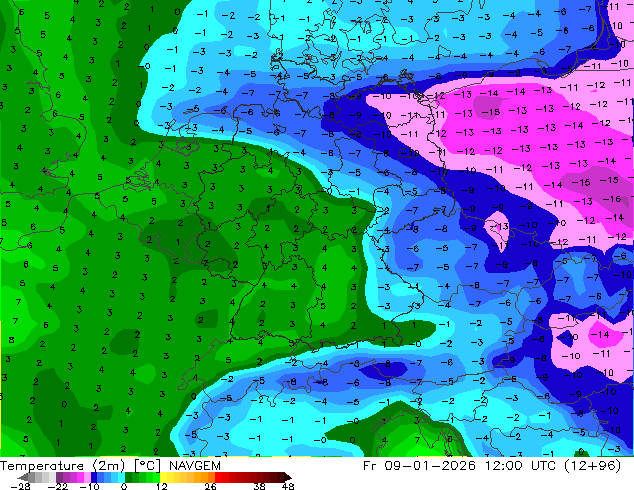This screenshot has width=634, height=490.
Task: Click the bright red swatch right of legend '26'
Action: (218, 477)
